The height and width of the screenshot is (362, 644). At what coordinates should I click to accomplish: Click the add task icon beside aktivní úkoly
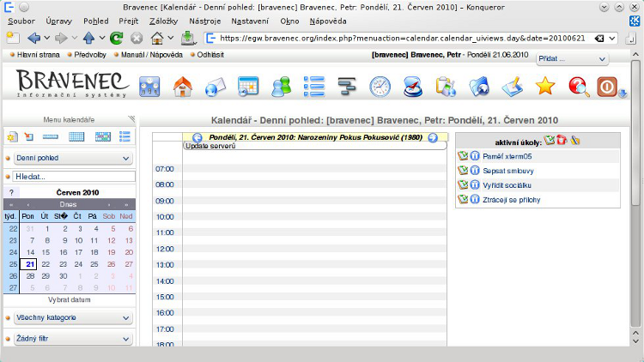[550, 141]
